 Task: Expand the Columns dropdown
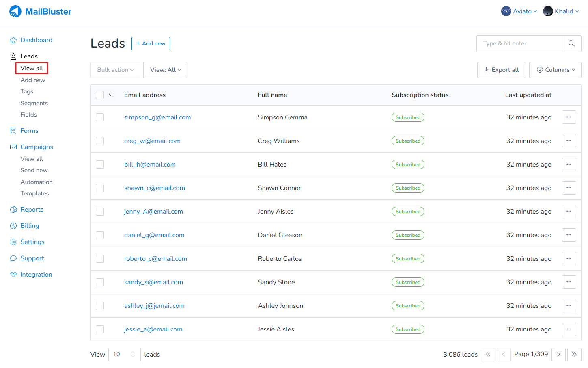tap(555, 70)
